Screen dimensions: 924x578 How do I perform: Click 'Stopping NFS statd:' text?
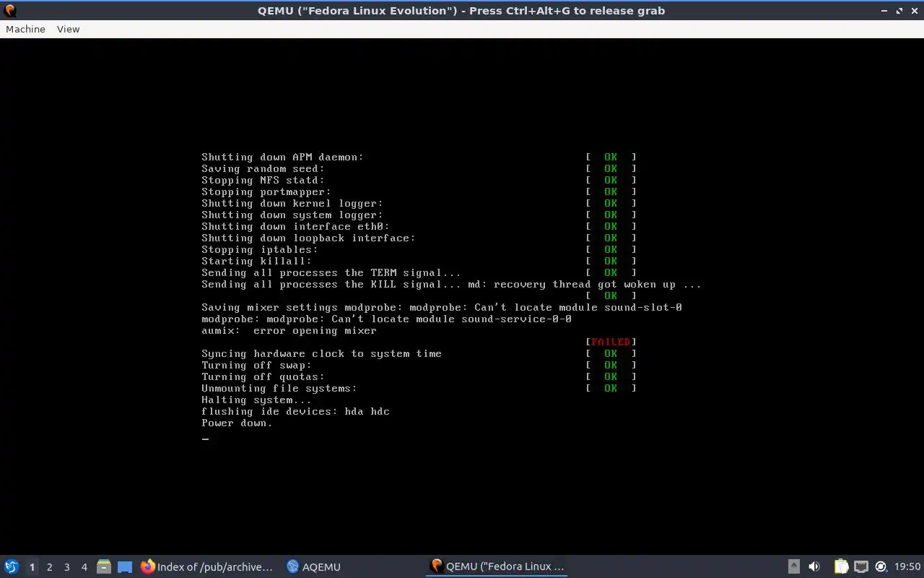click(x=263, y=180)
